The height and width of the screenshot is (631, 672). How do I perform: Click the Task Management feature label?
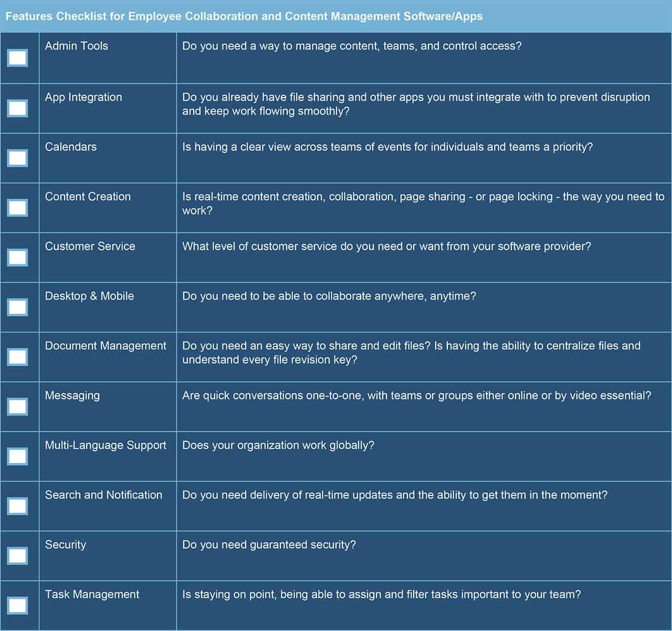[x=92, y=595]
